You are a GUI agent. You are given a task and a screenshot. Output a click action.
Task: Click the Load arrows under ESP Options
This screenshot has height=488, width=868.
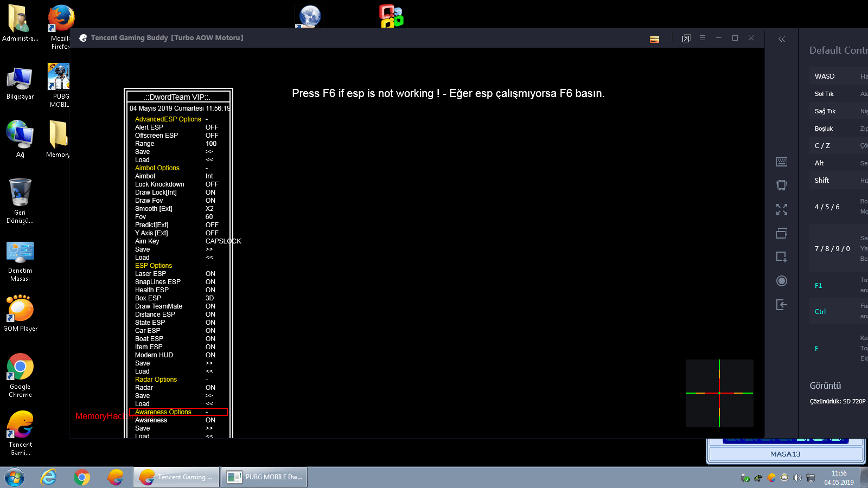pyautogui.click(x=209, y=371)
